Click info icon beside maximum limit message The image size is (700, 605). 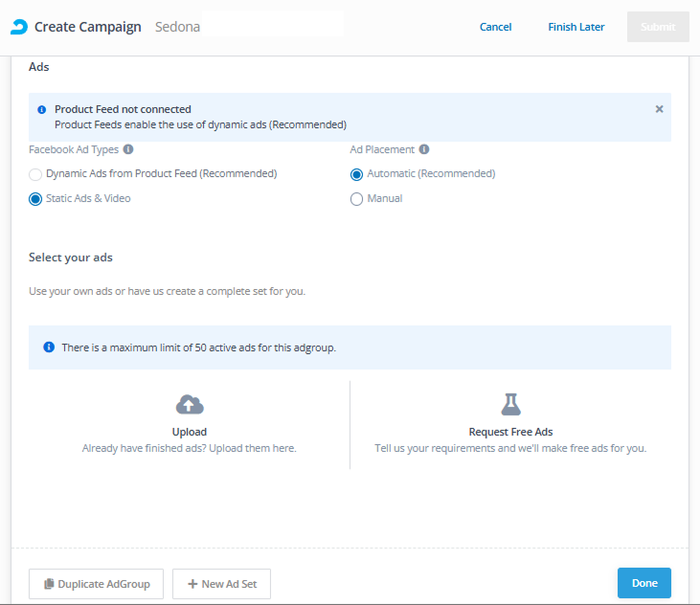click(49, 347)
